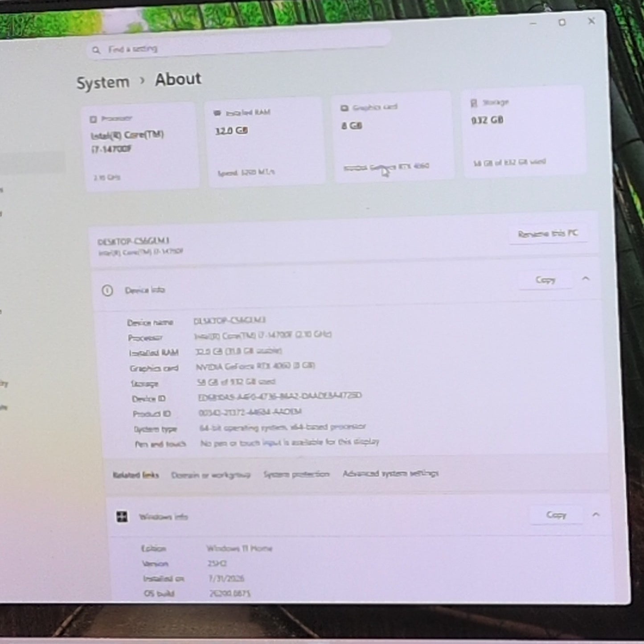Click the Processor chip icon
Viewport: 644px width, 644px height.
(x=93, y=119)
